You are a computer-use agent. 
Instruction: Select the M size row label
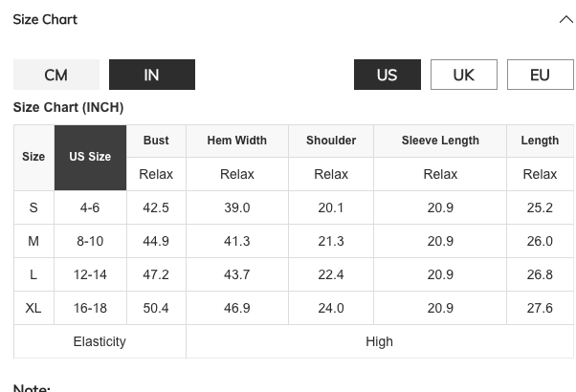point(33,241)
